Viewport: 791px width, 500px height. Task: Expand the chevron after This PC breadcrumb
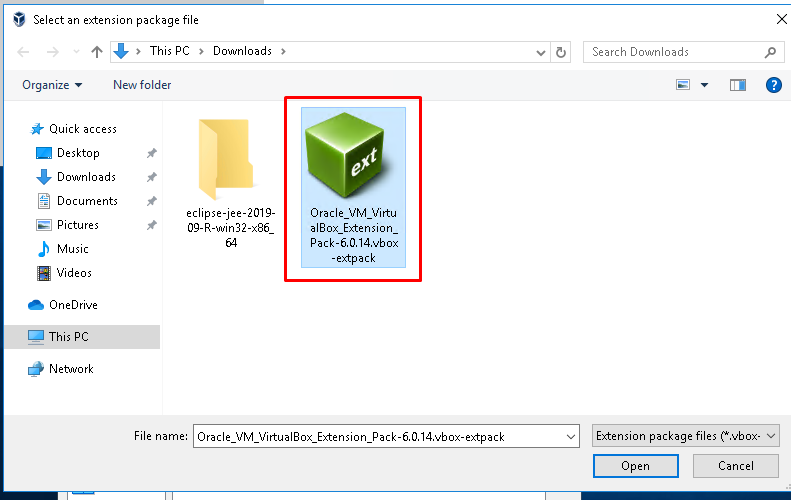pos(201,51)
